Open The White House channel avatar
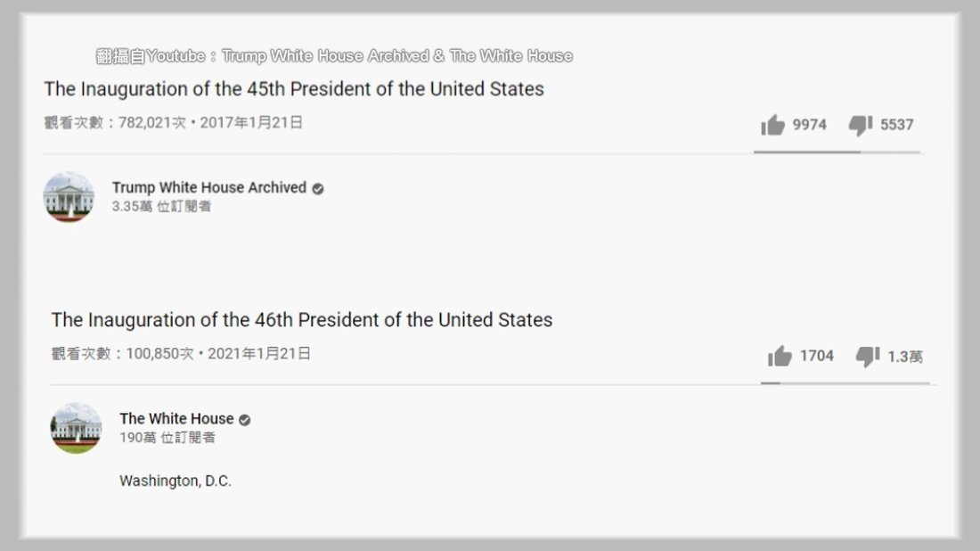The height and width of the screenshot is (551, 980). pos(76,428)
